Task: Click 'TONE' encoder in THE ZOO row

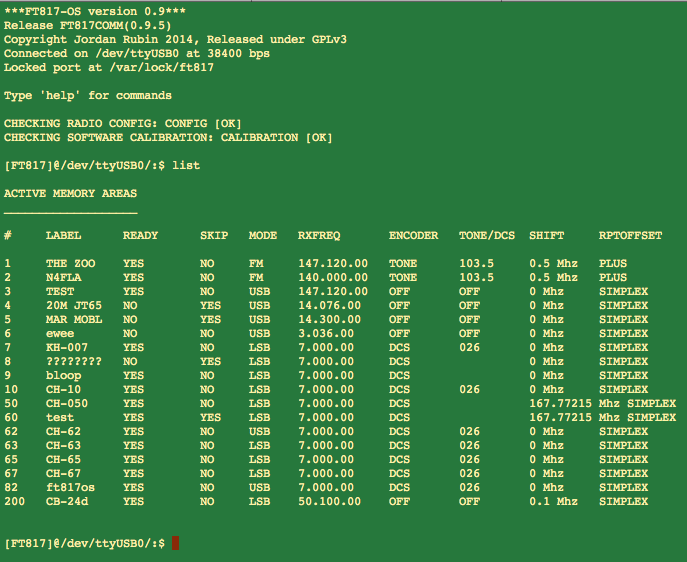Action: pyautogui.click(x=403, y=264)
